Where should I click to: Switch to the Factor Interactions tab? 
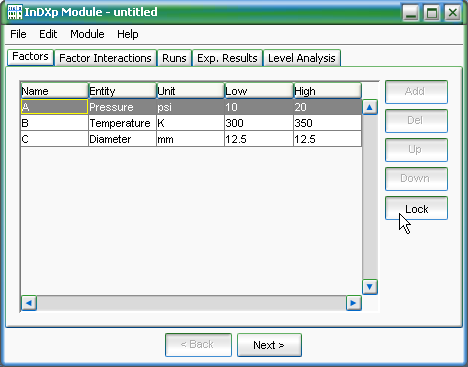[x=105, y=58]
